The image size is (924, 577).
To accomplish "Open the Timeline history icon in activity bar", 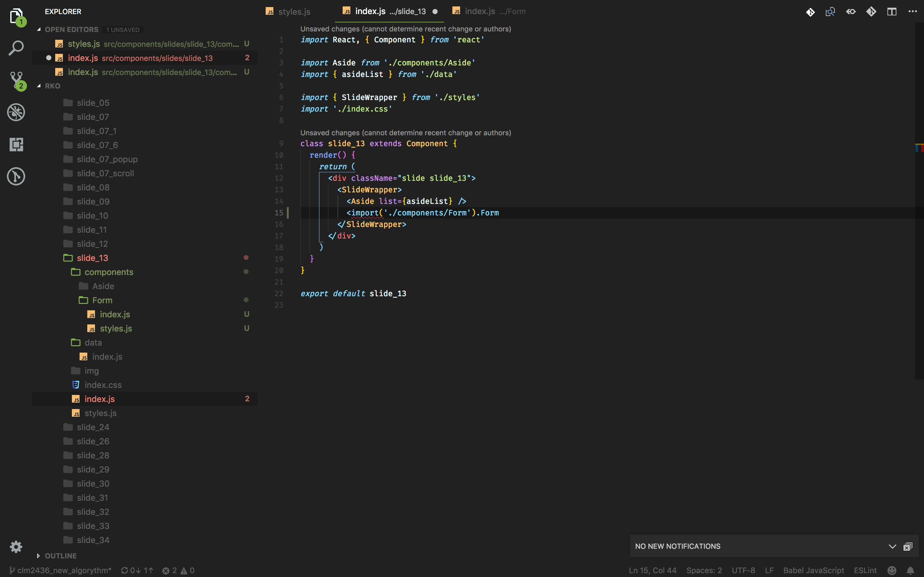I will [16, 176].
